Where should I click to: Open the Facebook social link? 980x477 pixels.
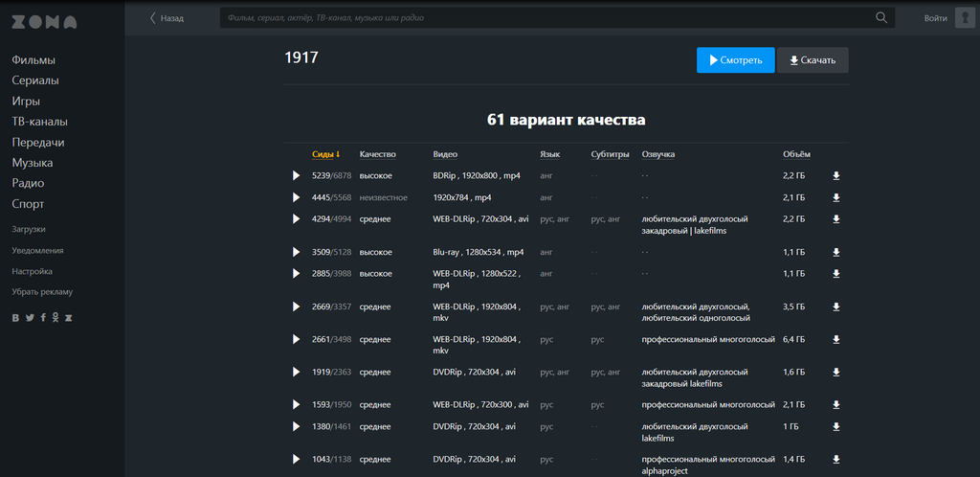(43, 318)
